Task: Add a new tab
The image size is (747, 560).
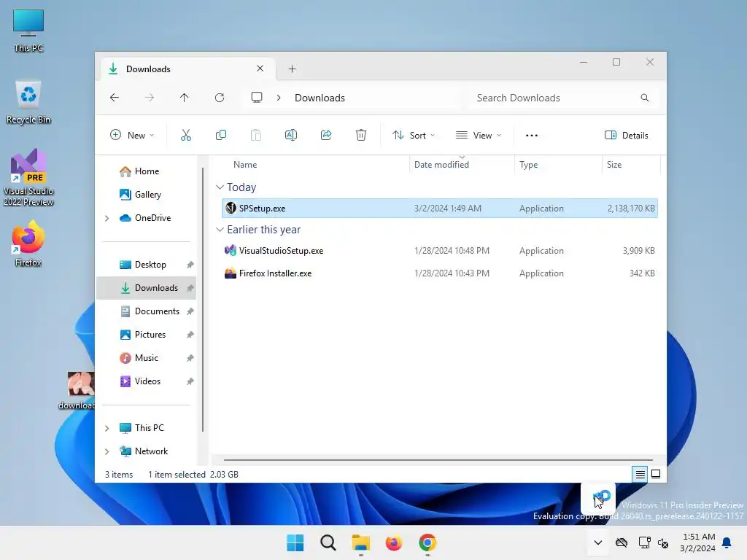Action: pos(292,69)
